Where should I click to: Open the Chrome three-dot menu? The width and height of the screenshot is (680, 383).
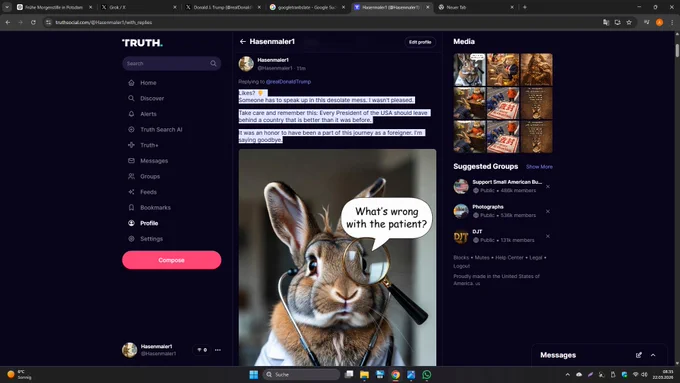[672, 22]
